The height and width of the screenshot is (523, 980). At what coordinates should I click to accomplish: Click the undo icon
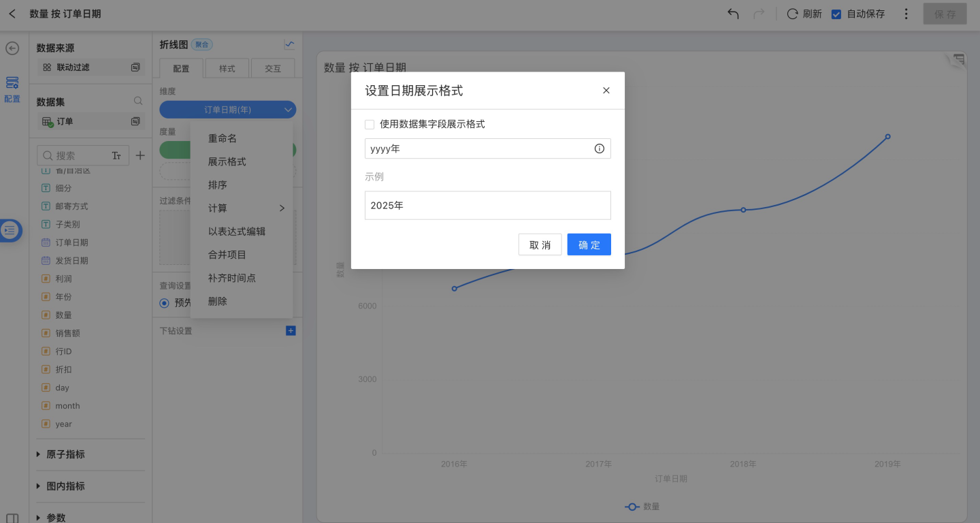(x=733, y=14)
